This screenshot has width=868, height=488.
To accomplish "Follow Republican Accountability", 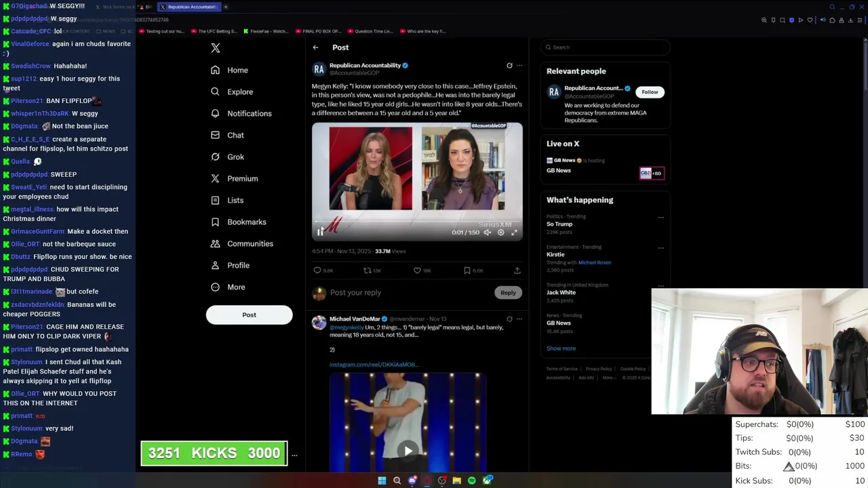I will (x=650, y=92).
